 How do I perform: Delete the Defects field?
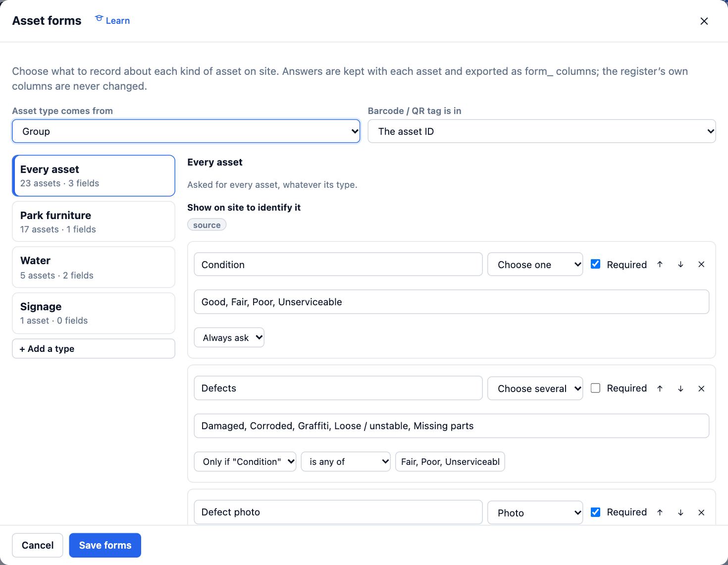(x=701, y=389)
